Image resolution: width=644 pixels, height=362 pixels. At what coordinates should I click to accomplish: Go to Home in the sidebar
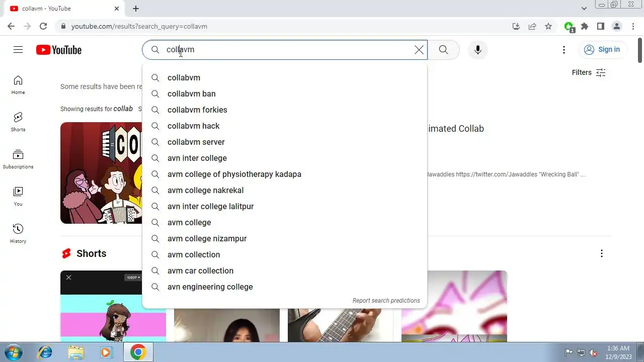pos(18,85)
